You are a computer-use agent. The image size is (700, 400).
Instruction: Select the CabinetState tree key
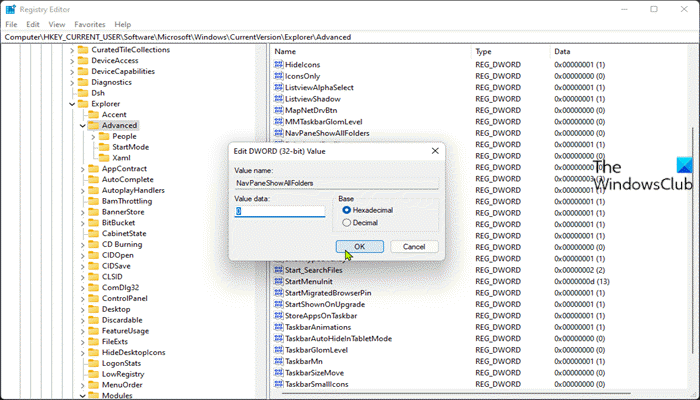pos(124,233)
